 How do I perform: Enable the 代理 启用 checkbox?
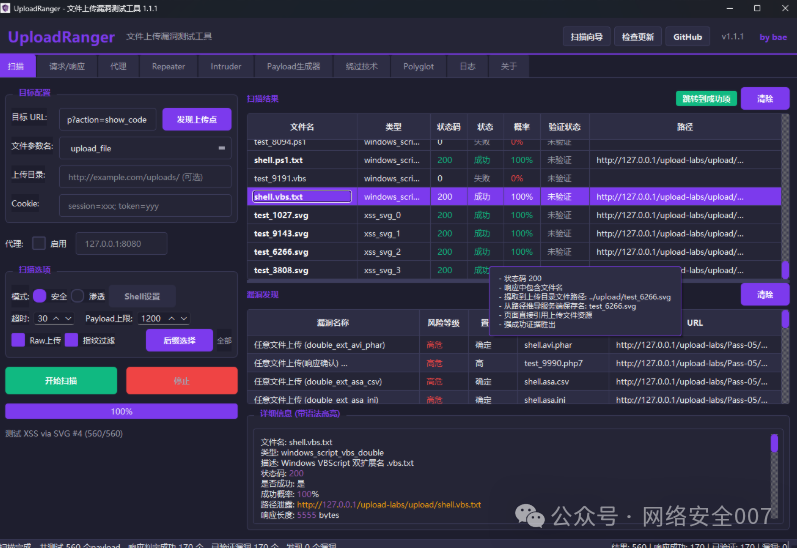(39, 243)
